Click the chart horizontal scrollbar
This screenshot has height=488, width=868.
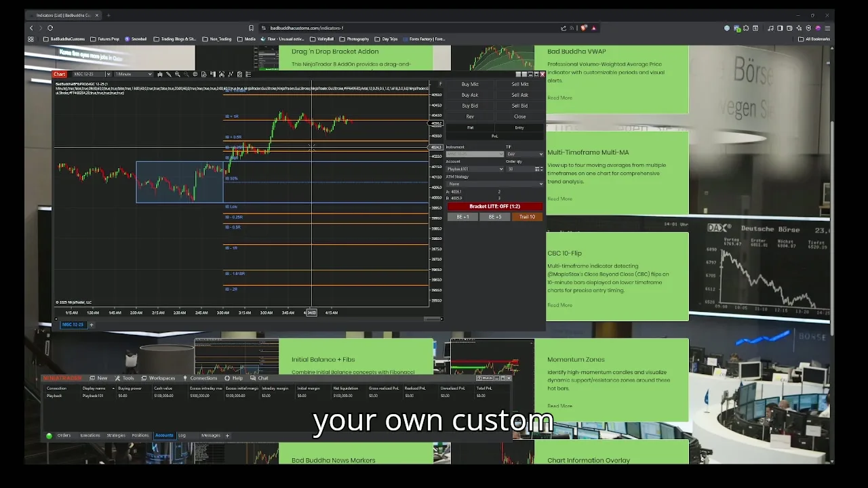click(x=248, y=319)
